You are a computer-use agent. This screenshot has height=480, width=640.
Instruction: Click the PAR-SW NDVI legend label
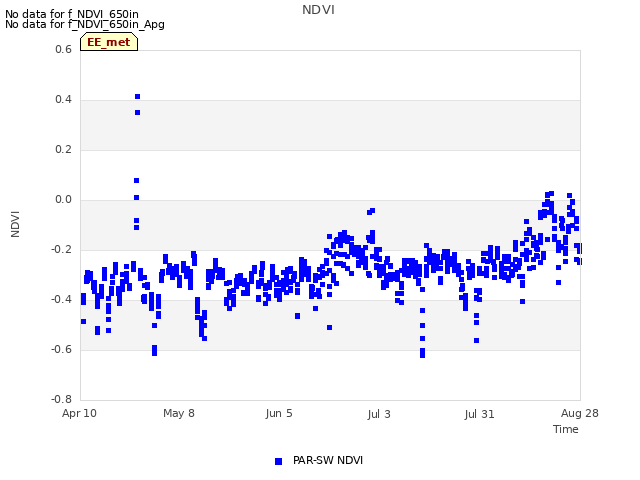328,460
